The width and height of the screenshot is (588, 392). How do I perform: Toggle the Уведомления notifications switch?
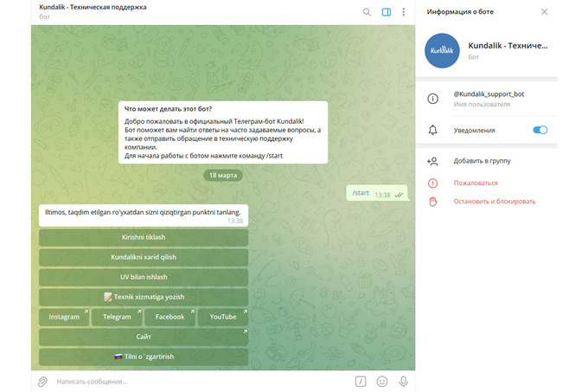tap(540, 130)
